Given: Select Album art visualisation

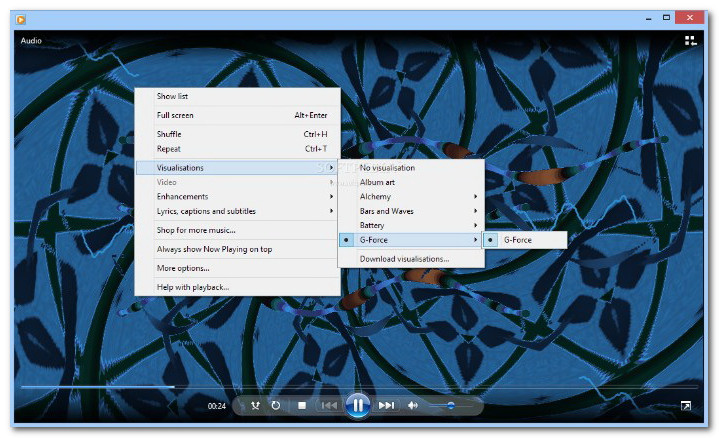Looking at the screenshot, I should coord(377,183).
